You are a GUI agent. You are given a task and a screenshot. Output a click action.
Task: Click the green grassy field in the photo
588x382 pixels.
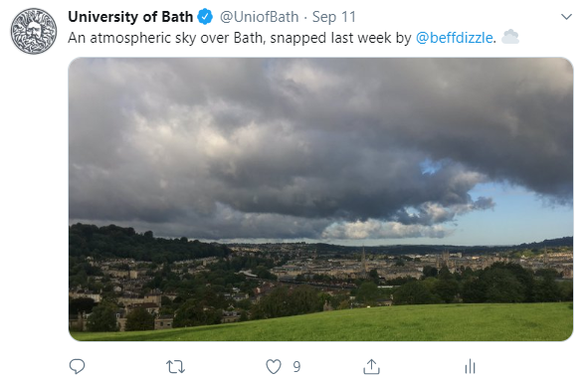pyautogui.click(x=375, y=323)
